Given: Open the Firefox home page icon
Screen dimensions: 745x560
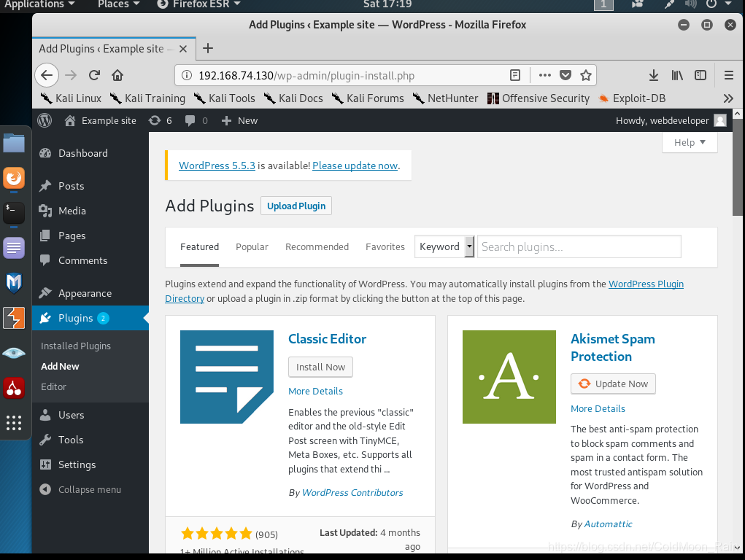Looking at the screenshot, I should pyautogui.click(x=117, y=75).
